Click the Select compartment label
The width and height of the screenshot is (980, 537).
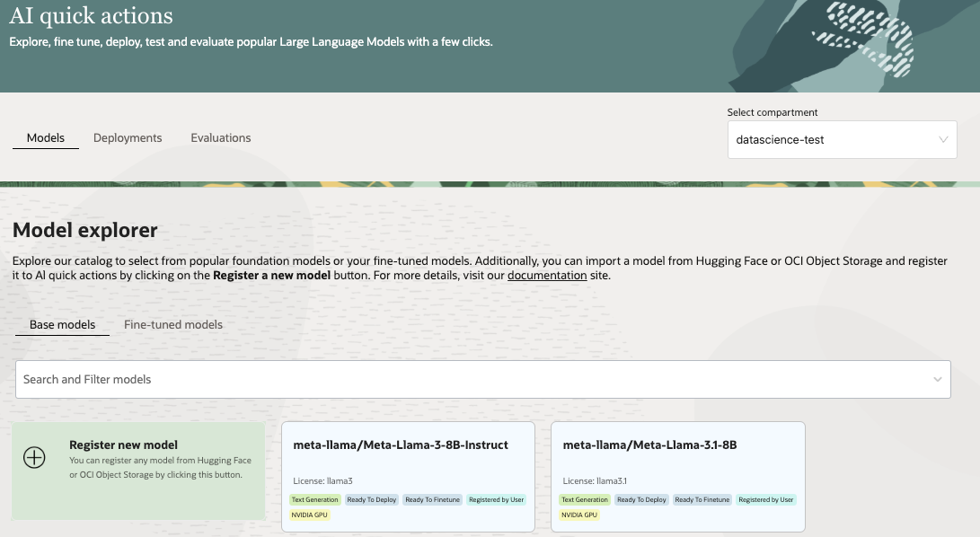coord(773,112)
